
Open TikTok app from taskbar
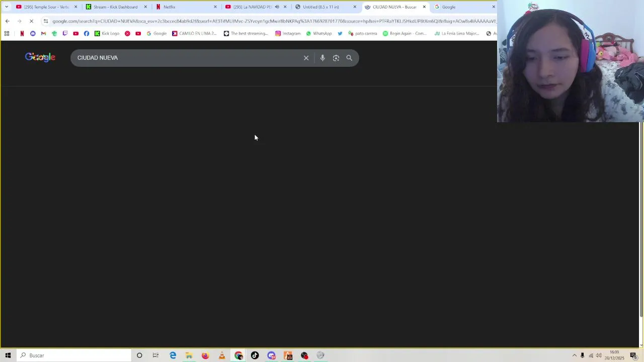(255, 355)
